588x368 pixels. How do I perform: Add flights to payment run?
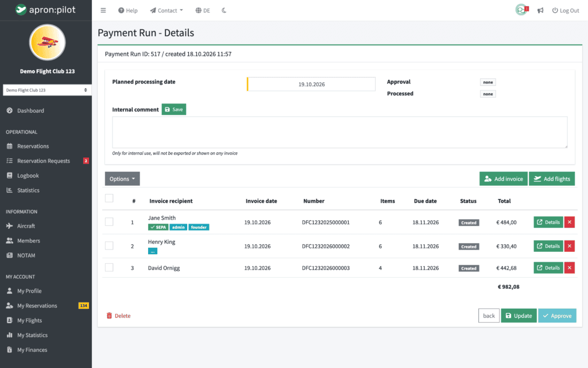552,179
